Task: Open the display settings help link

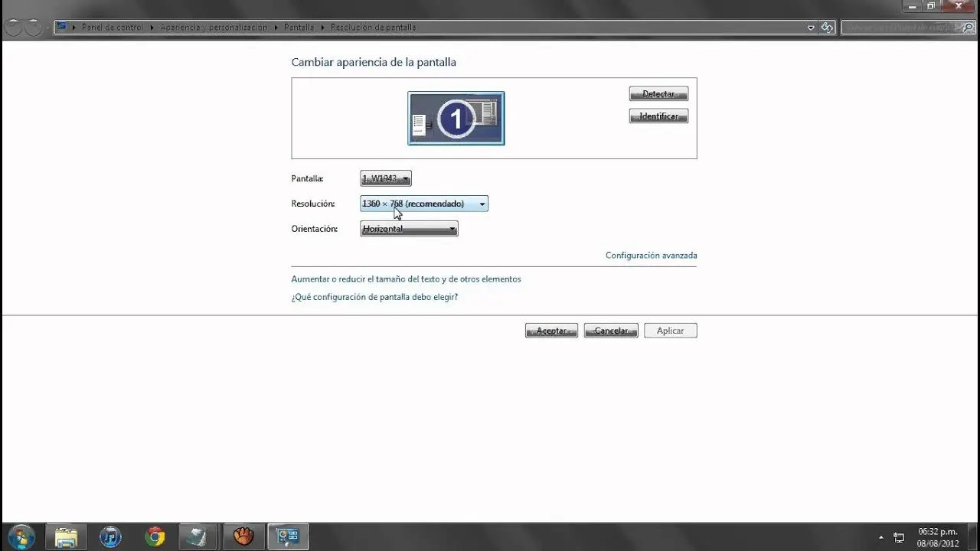Action: pyautogui.click(x=374, y=297)
